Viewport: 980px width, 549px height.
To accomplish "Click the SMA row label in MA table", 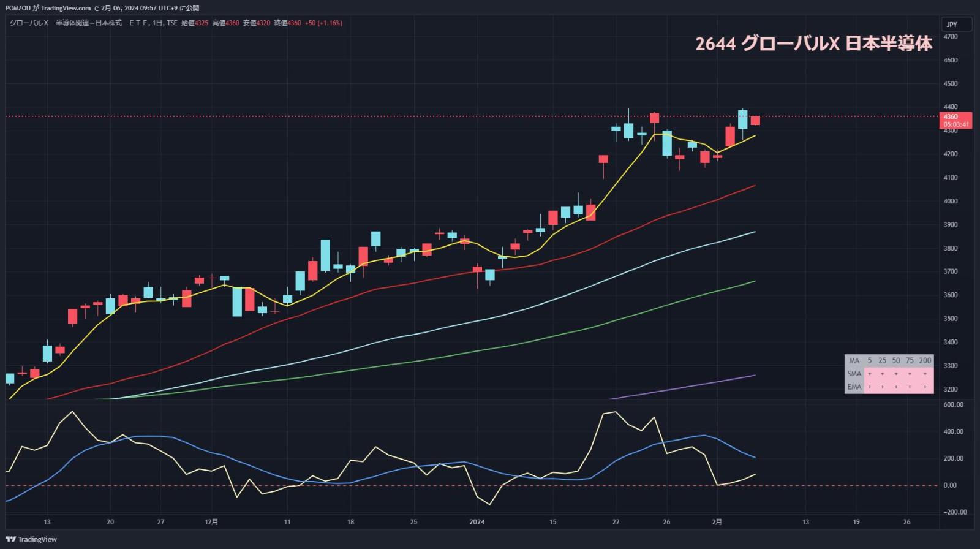I will point(854,374).
